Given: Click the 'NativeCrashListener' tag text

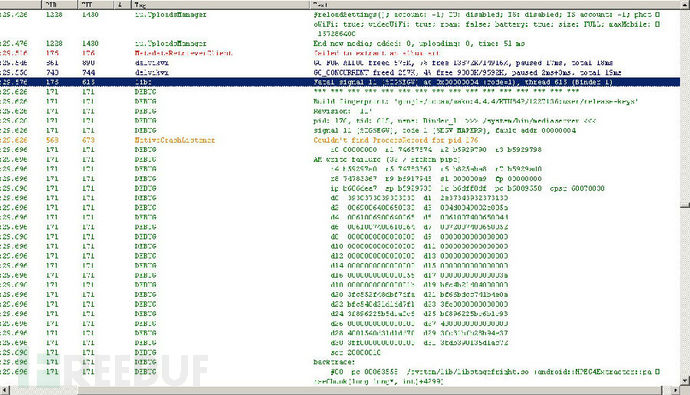Looking at the screenshot, I should pos(175,140).
